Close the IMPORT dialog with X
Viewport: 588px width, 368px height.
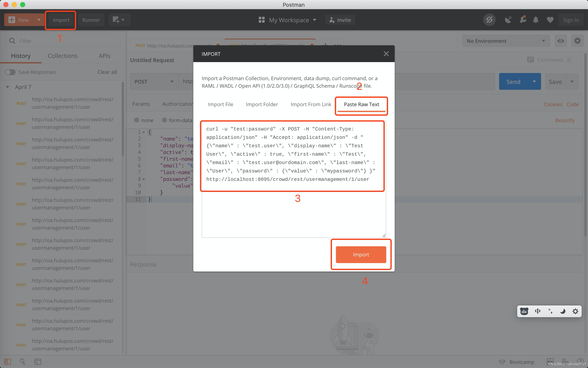click(x=386, y=54)
